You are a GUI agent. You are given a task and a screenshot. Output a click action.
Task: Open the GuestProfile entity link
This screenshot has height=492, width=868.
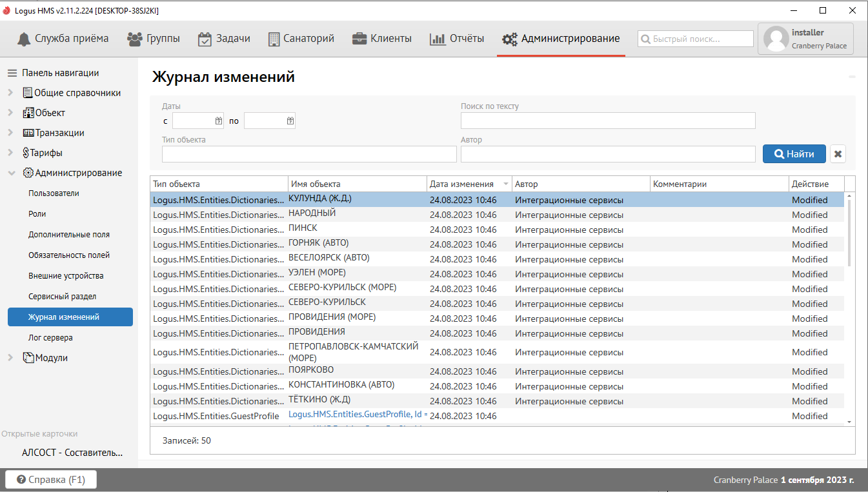click(x=354, y=415)
